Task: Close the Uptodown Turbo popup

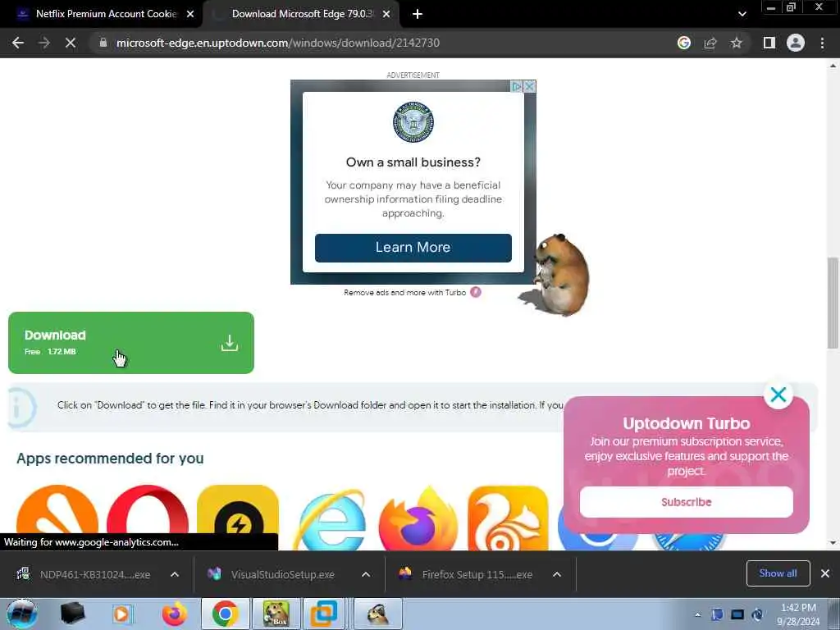Action: tap(778, 395)
